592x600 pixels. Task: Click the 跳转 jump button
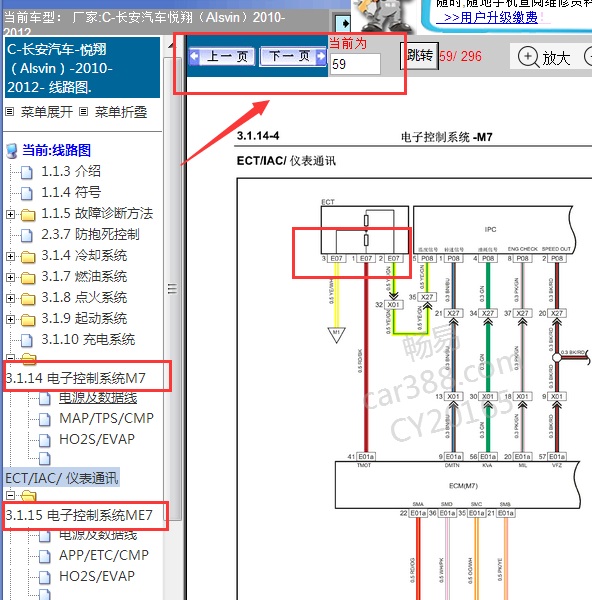click(419, 56)
